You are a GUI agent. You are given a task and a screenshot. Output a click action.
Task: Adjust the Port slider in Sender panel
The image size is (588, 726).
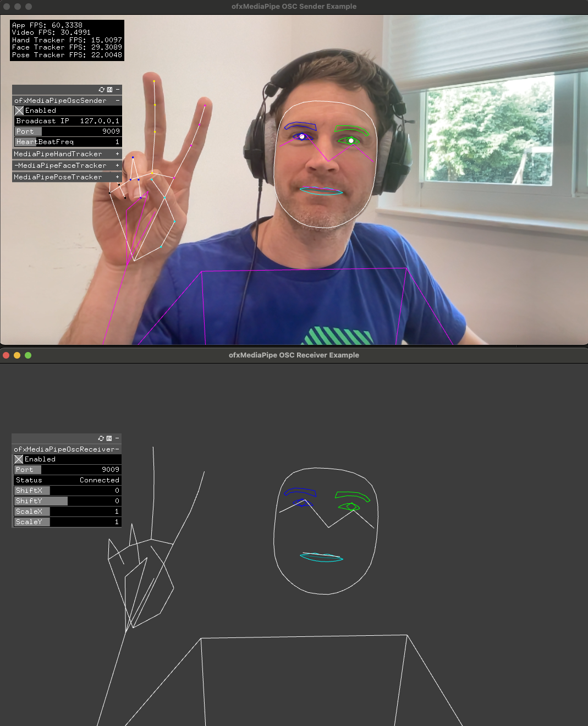pyautogui.click(x=68, y=131)
